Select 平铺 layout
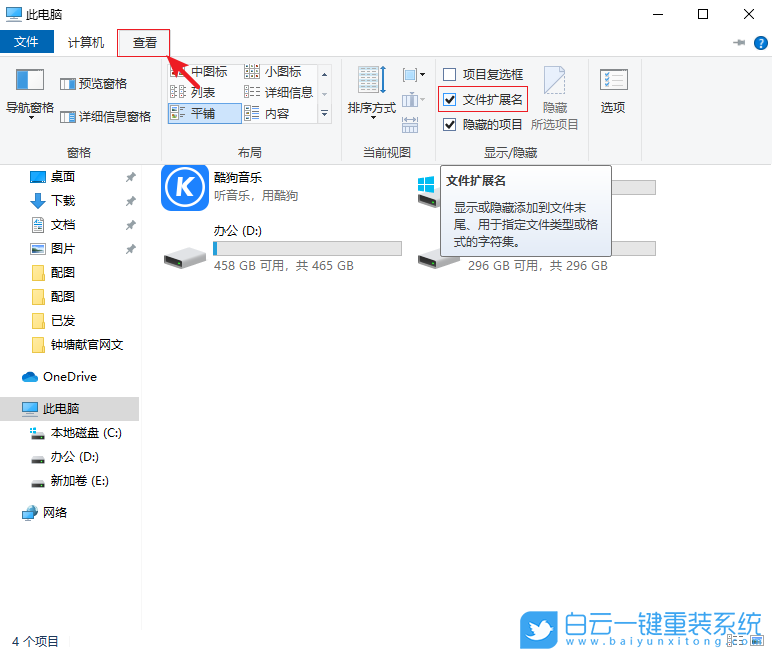 coord(205,113)
